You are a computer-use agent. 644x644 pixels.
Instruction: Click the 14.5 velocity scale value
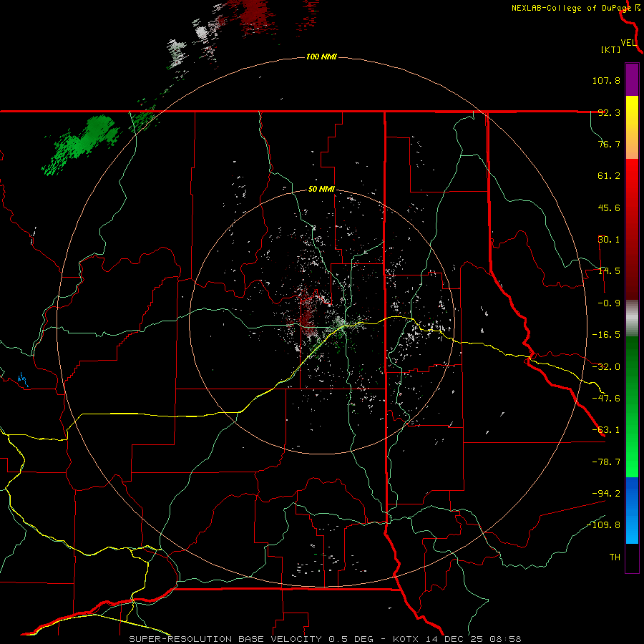[x=609, y=271]
